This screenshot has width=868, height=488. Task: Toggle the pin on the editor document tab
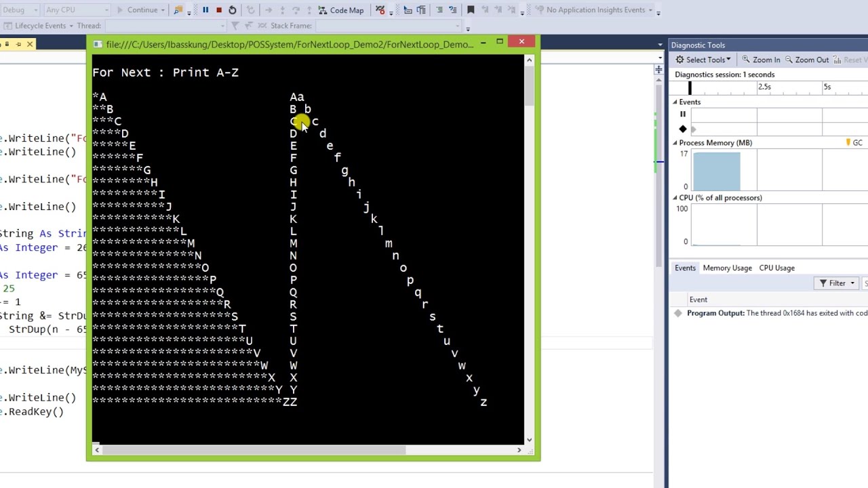(19, 44)
